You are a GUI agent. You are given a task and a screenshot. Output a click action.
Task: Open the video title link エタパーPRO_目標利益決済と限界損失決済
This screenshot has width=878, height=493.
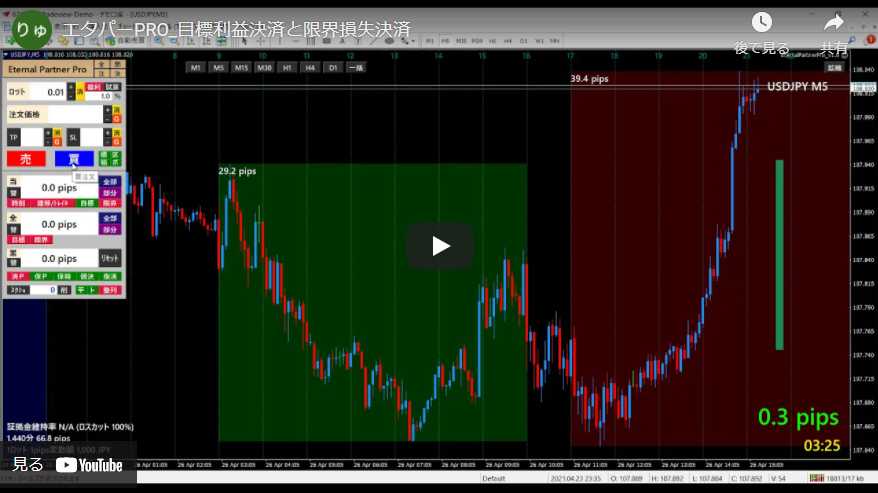click(x=236, y=29)
